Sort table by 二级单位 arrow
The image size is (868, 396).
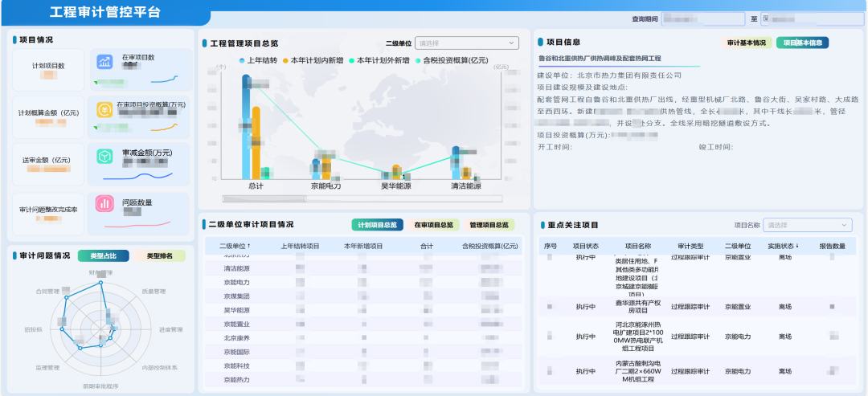249,246
